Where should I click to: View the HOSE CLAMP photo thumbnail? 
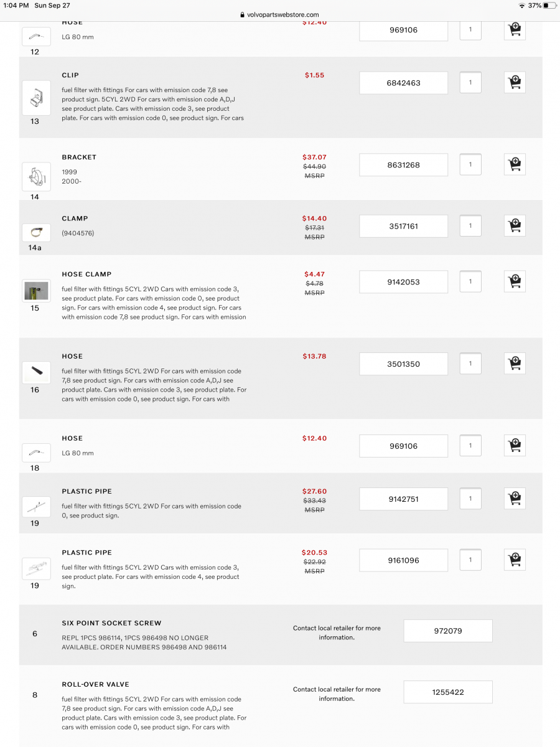(36, 291)
